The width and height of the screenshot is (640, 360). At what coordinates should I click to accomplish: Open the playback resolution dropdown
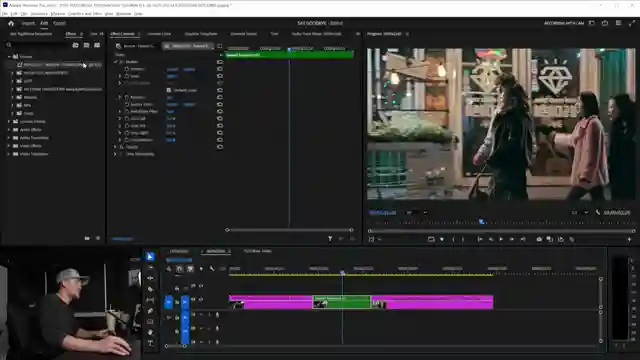tap(580, 212)
